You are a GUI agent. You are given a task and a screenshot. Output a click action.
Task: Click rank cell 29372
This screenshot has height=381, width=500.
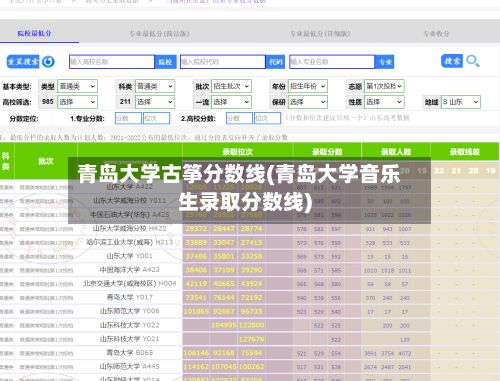click(x=196, y=229)
